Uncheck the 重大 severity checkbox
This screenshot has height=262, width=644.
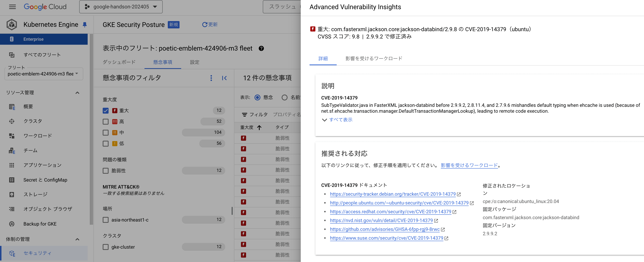click(x=106, y=111)
